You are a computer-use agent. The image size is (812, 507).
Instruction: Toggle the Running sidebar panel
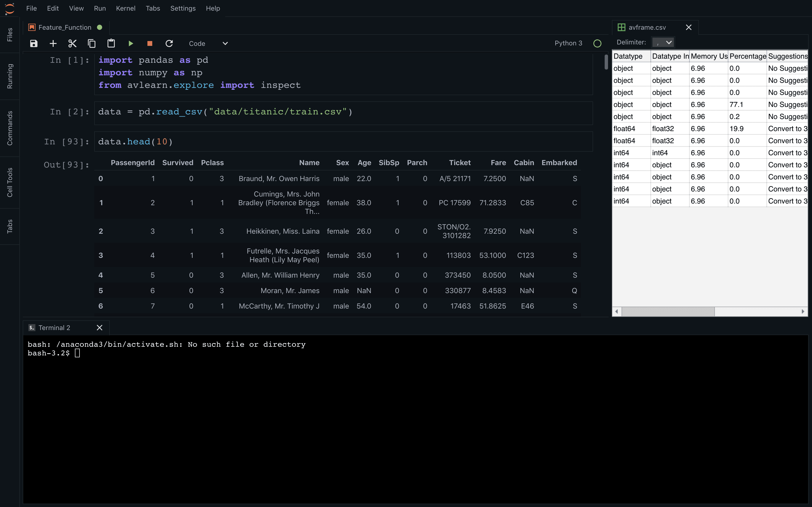(9, 76)
